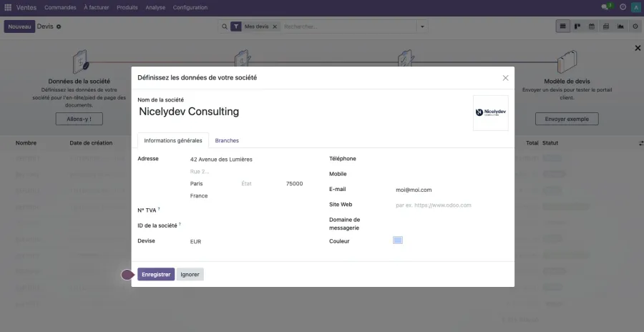Open the discuss messages icon
This screenshot has height=332, width=644.
pyautogui.click(x=605, y=7)
